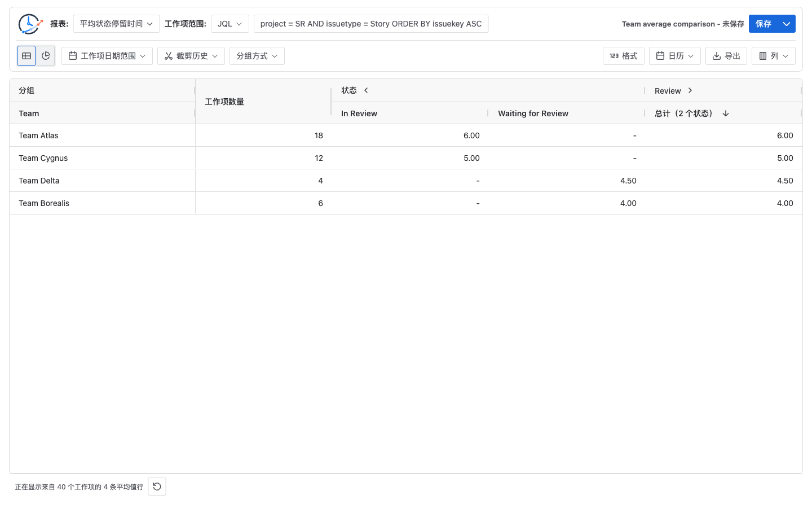This screenshot has height=508, width=812.
Task: Click the footer work items summary text
Action: tap(79, 487)
